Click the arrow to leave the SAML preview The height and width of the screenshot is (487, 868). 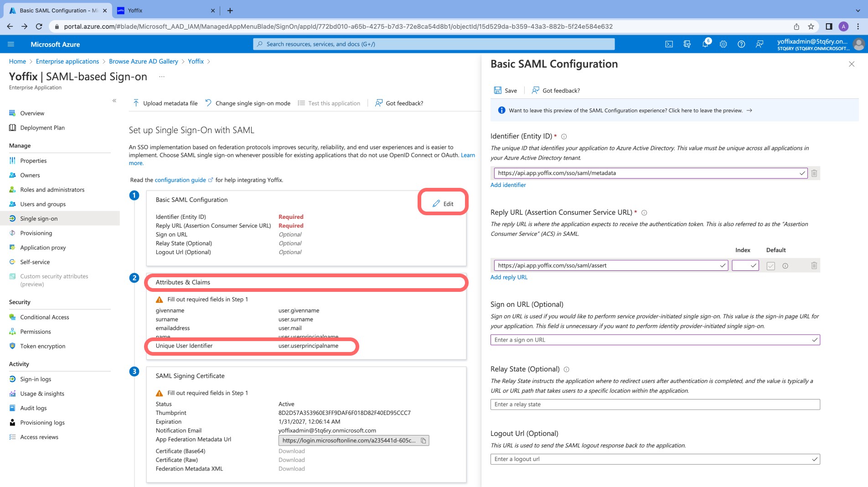click(749, 111)
